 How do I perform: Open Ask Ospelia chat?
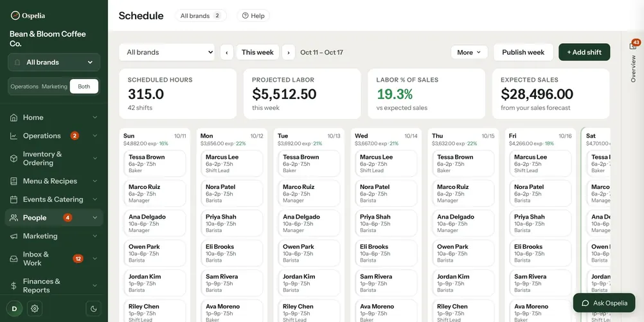click(x=604, y=303)
